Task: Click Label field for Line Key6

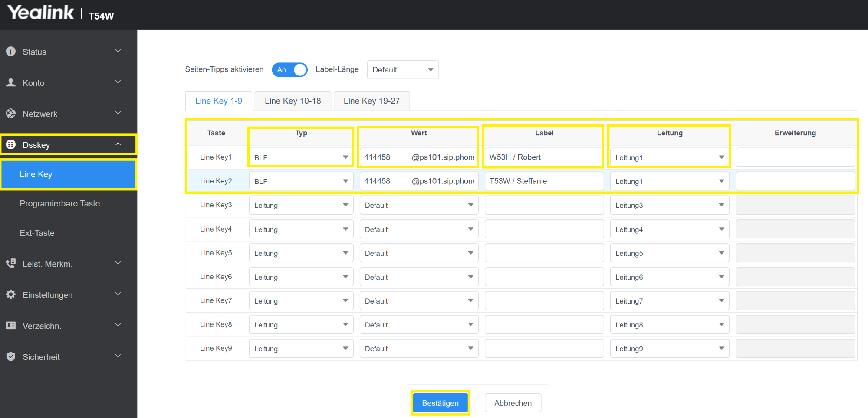Action: point(544,277)
